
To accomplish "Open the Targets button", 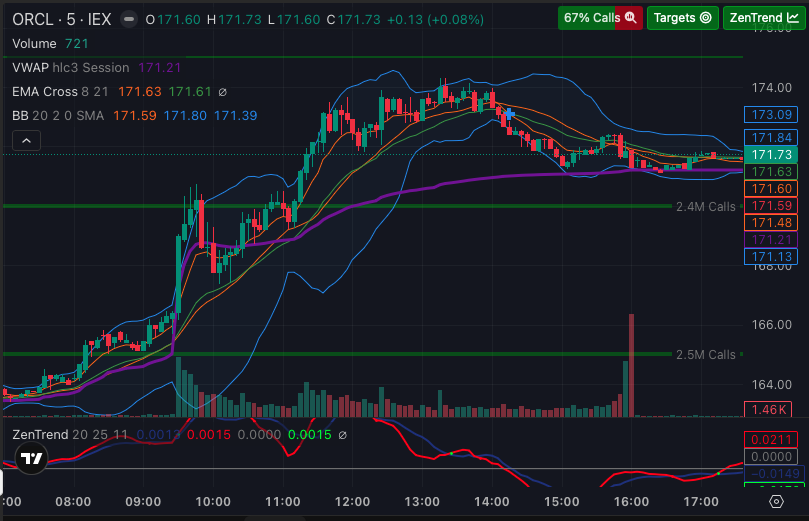I will pyautogui.click(x=683, y=18).
